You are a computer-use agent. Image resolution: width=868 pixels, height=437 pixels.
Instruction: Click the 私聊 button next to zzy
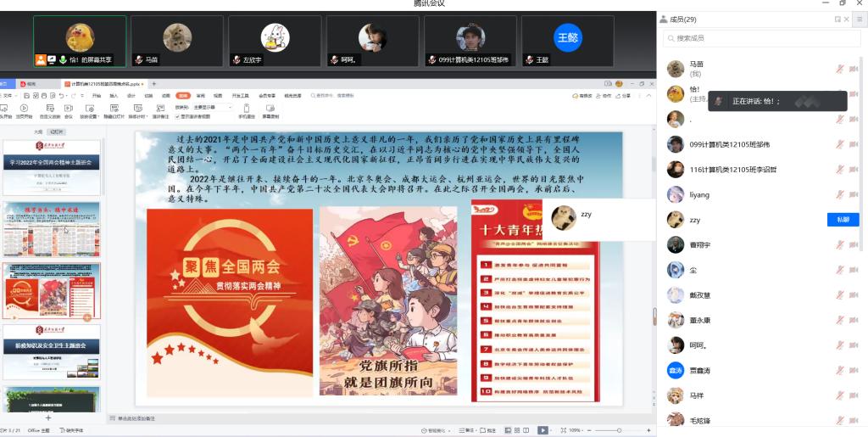tap(843, 220)
